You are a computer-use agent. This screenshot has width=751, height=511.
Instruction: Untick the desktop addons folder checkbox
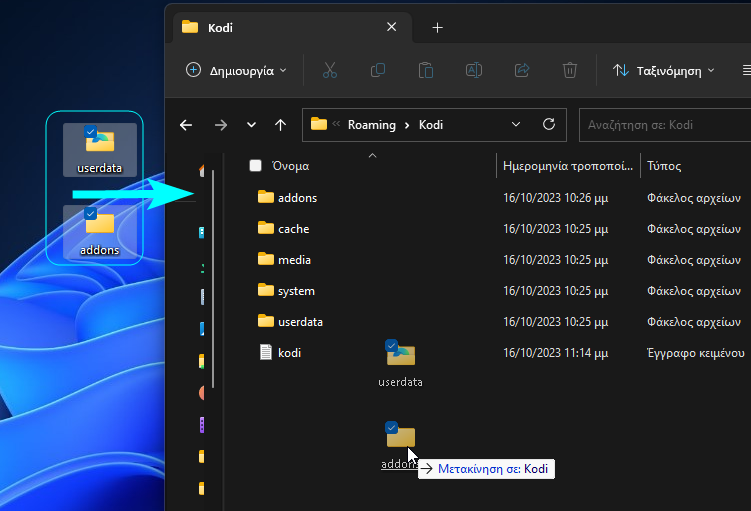90,213
